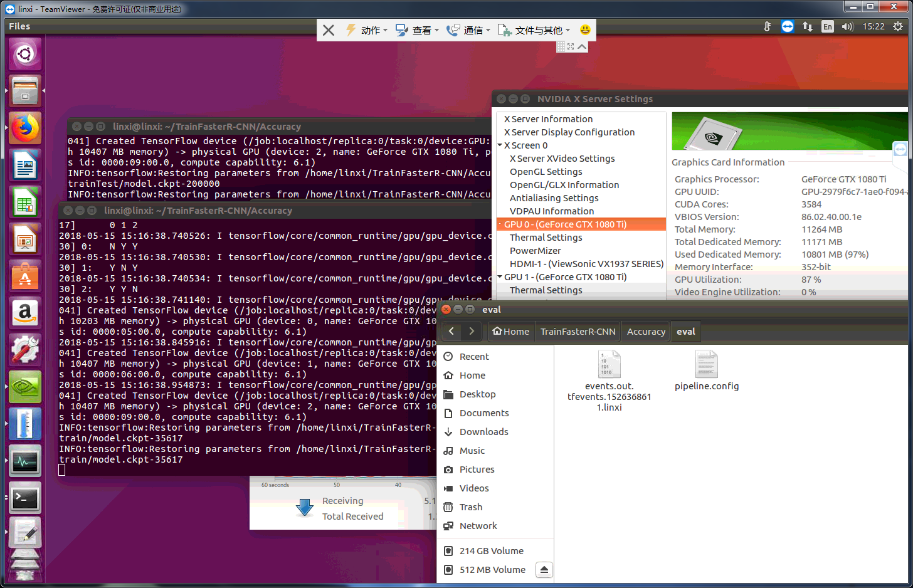The image size is (913, 588).
Task: Select X Server XVideo Settings
Action: click(x=562, y=159)
